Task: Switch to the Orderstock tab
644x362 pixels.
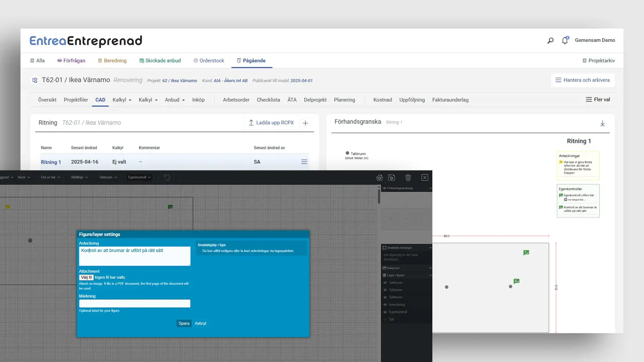Action: click(x=209, y=61)
